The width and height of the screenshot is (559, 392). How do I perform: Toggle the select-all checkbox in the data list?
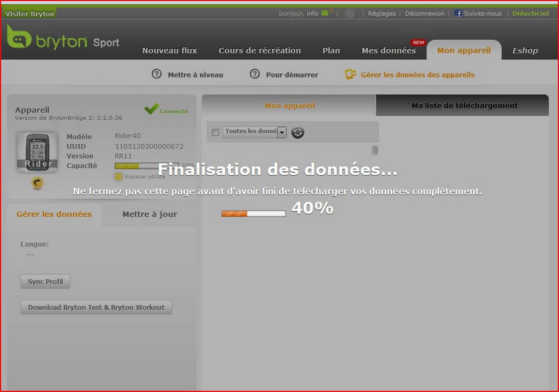[x=215, y=132]
